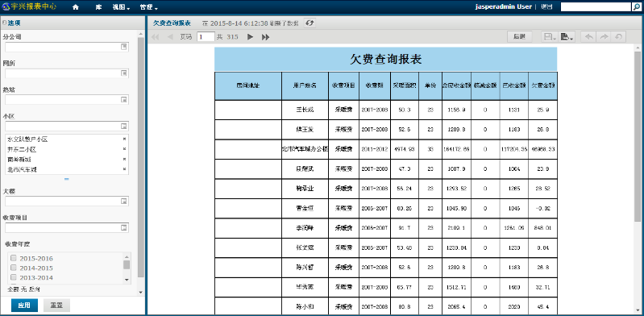The image size is (644, 316).
Task: Check the 2013-2014 year box
Action: click(x=14, y=277)
